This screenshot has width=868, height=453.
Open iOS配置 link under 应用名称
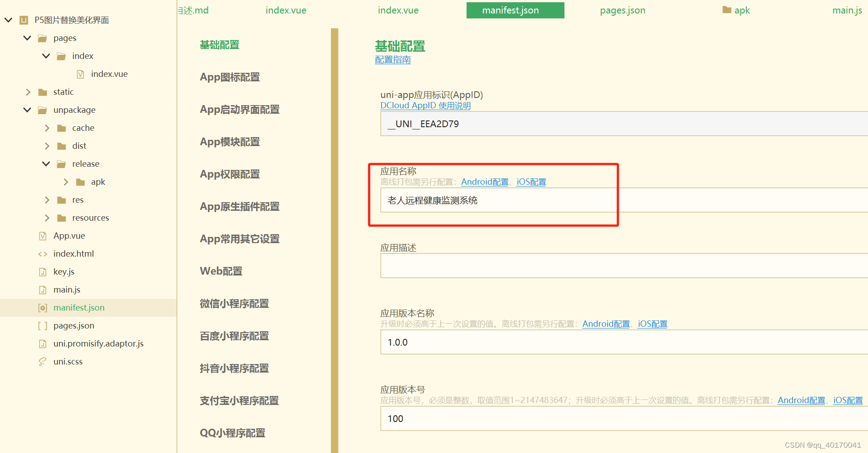(531, 182)
